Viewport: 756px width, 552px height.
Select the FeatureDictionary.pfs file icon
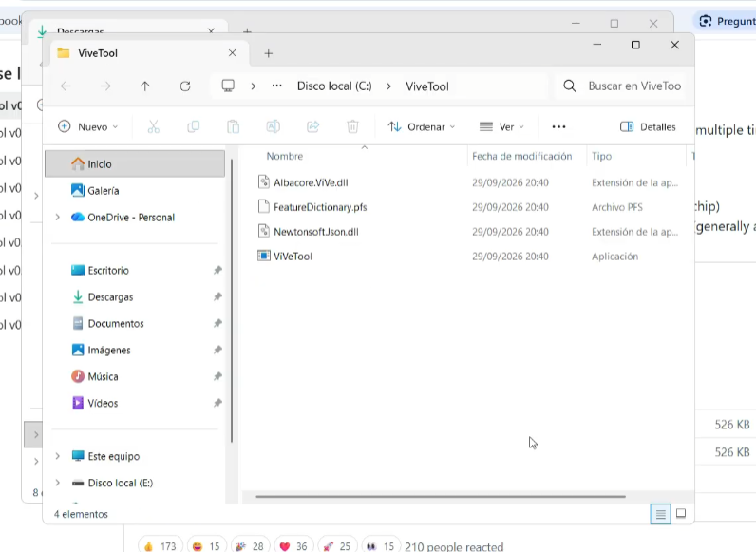tap(264, 206)
